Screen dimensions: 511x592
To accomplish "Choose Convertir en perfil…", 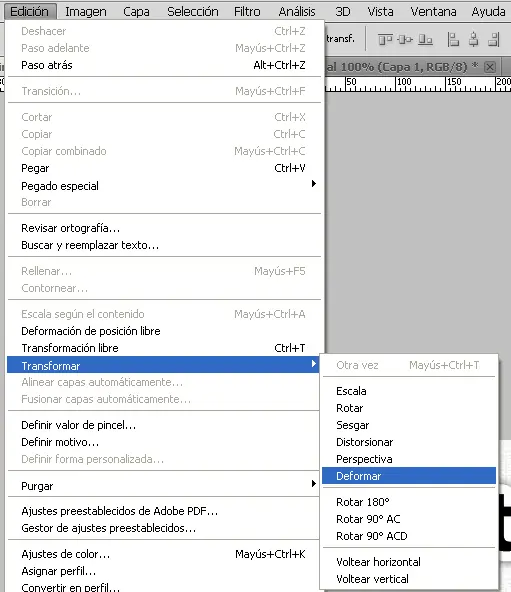I will coord(164,587).
